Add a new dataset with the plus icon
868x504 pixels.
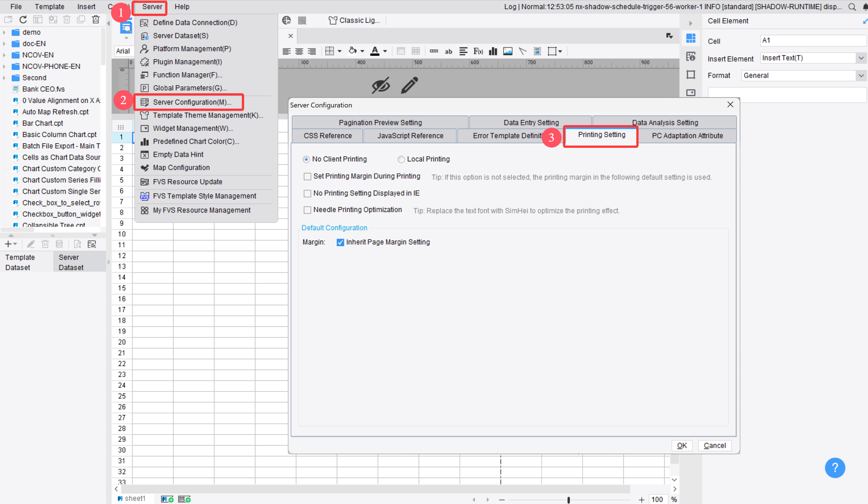8,244
